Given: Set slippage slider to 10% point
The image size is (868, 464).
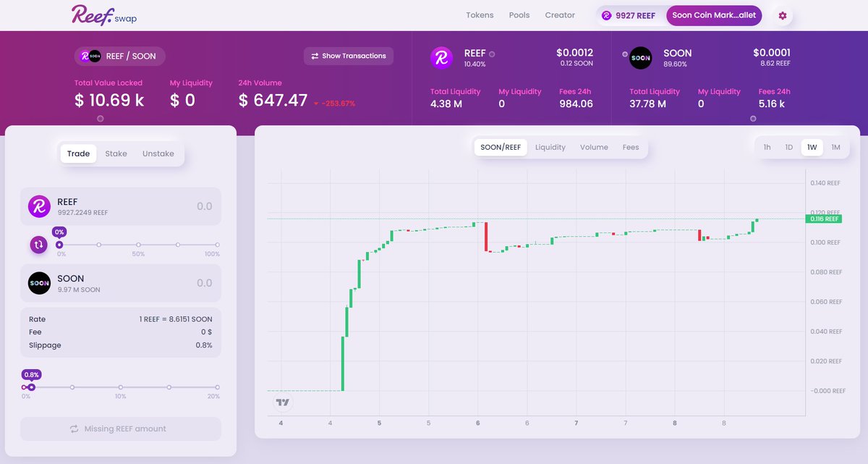Looking at the screenshot, I should tap(121, 387).
